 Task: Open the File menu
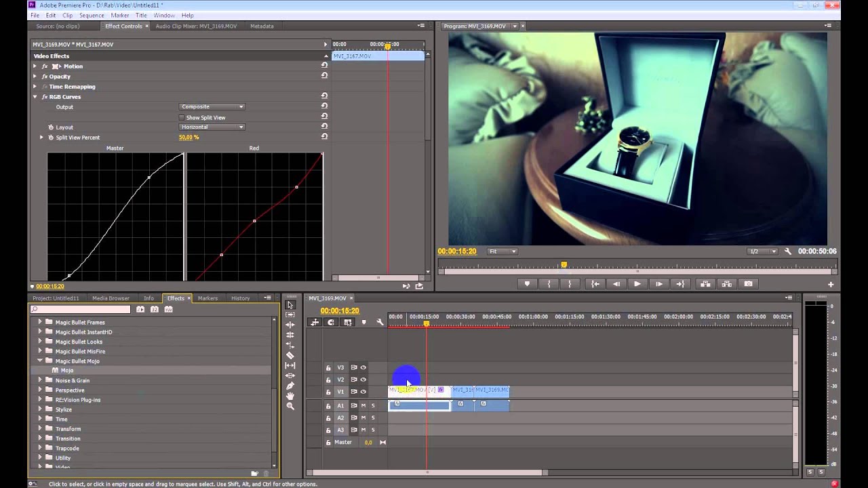(x=35, y=15)
